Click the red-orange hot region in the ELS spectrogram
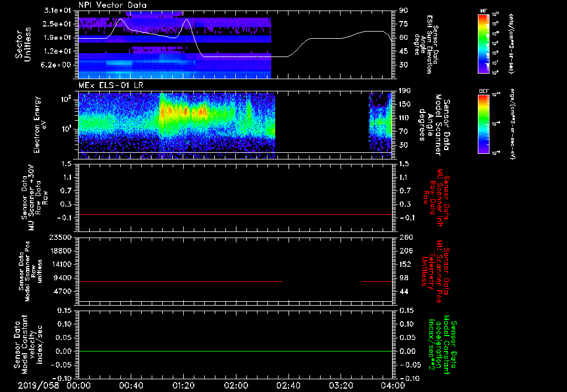Screen dimensions: 567x392 183,110
